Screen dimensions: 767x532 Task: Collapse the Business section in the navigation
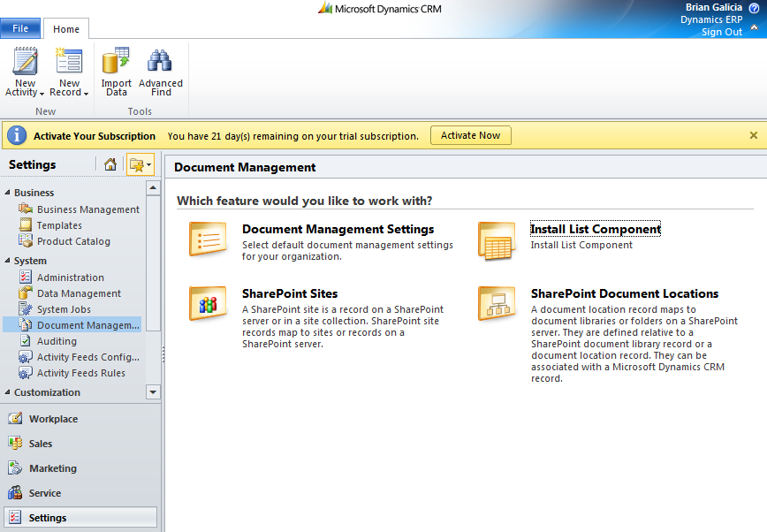tap(7, 193)
